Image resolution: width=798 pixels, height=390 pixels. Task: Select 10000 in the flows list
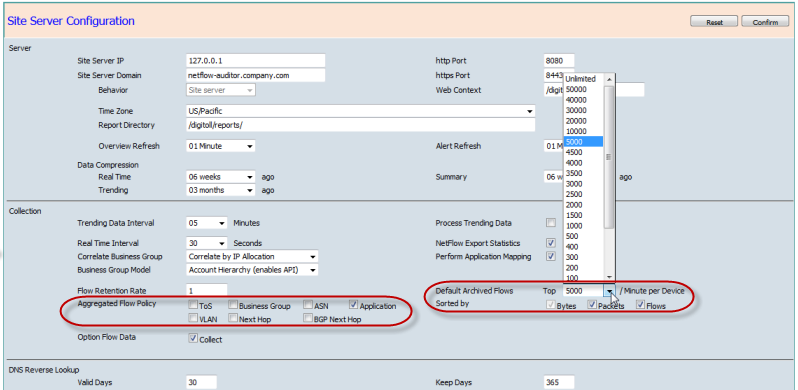[x=584, y=131]
